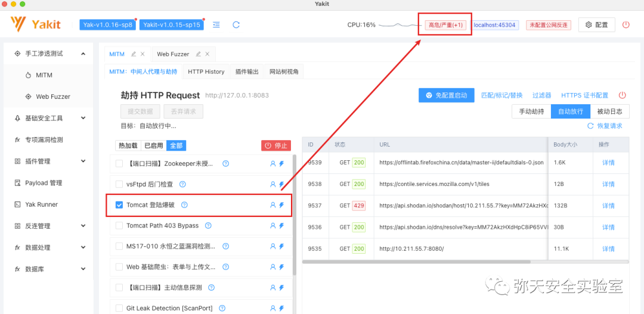Expand the 反连管理 sidebar menu

tap(83, 226)
